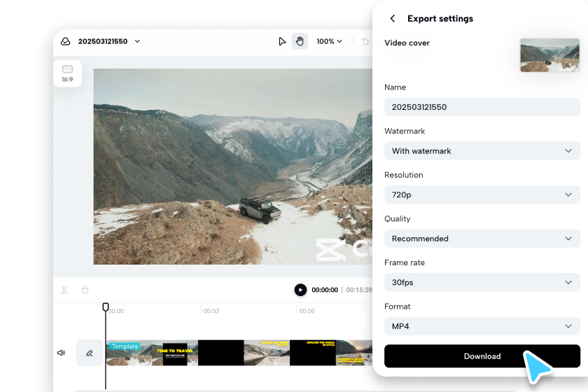Open the Format MP4 dropdown

point(482,326)
